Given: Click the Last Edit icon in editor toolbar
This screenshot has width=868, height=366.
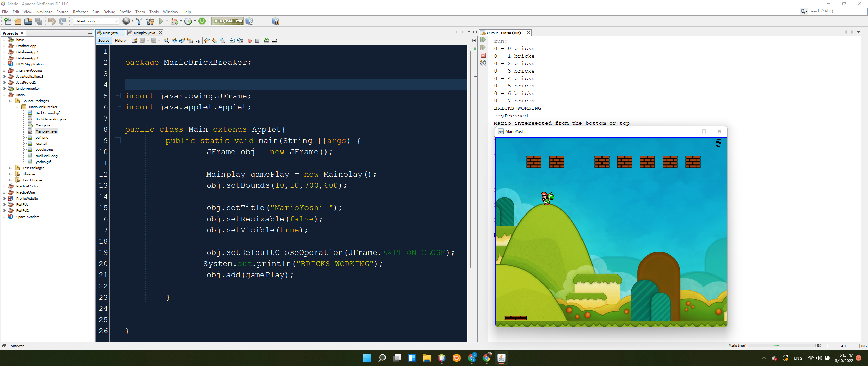Looking at the screenshot, I should [135, 41].
